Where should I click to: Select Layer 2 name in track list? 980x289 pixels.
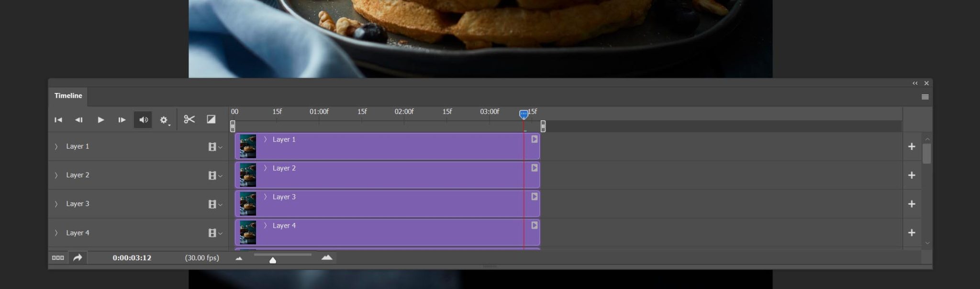78,175
